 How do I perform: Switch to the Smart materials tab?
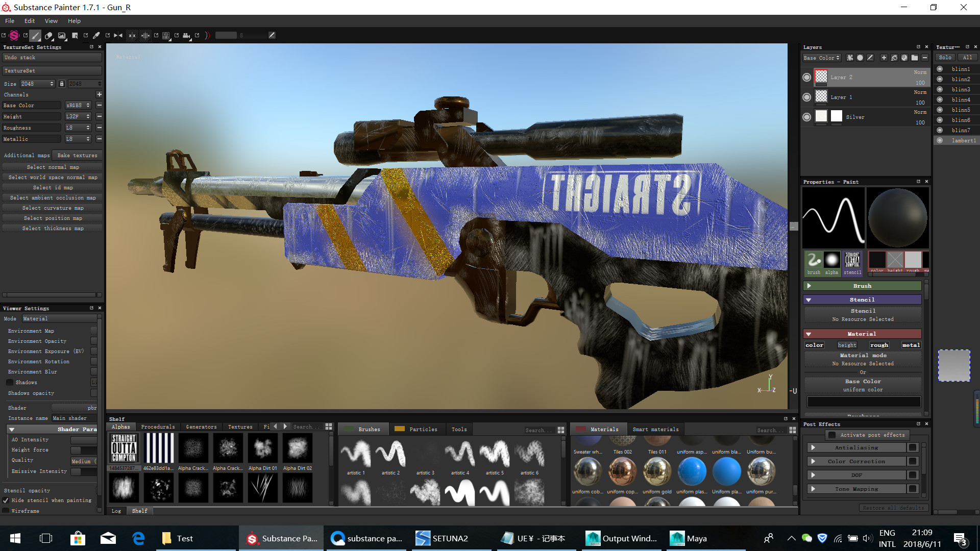pos(655,429)
